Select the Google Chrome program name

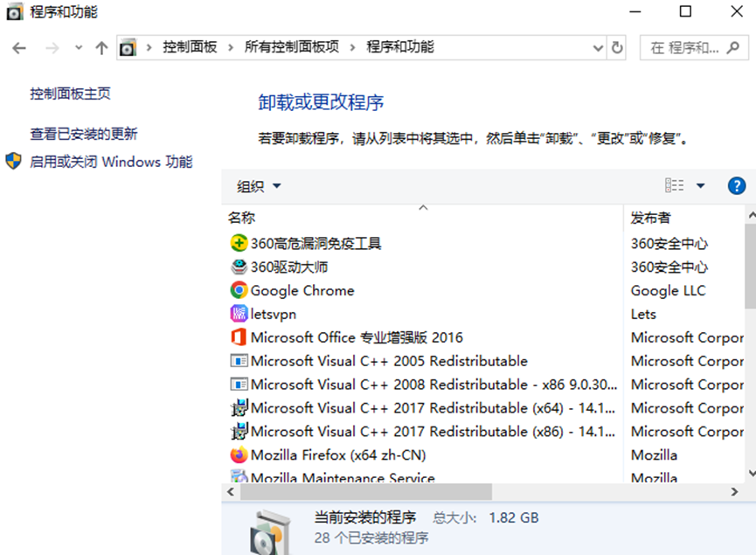click(302, 290)
